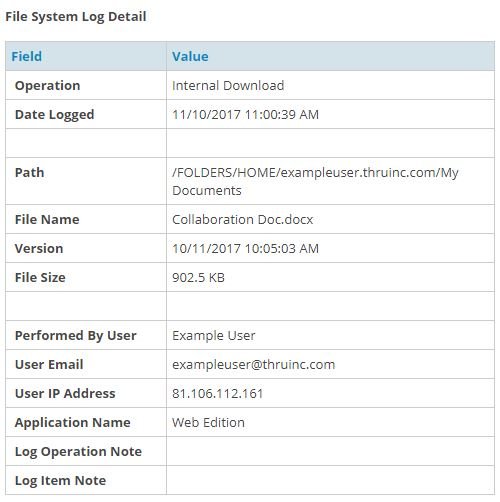Click the Example User name value
500x502 pixels.
pyautogui.click(x=214, y=336)
